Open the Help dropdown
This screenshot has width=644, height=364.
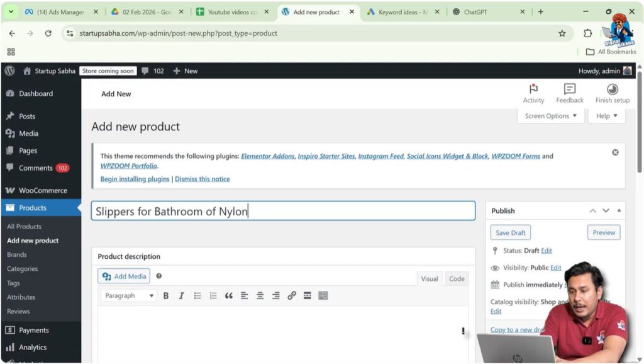[606, 116]
